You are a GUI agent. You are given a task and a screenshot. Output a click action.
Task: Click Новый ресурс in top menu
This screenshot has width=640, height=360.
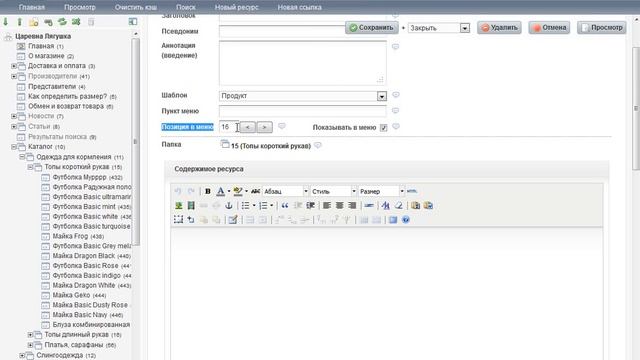(x=236, y=7)
